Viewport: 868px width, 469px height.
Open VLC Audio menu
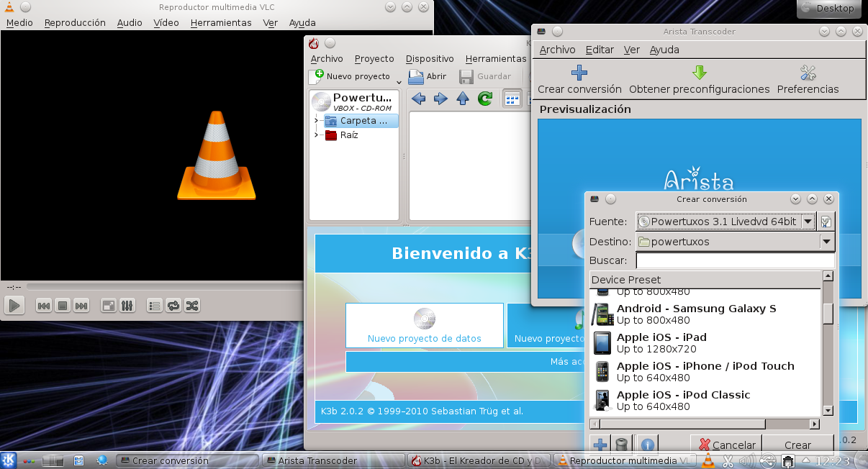click(x=130, y=22)
